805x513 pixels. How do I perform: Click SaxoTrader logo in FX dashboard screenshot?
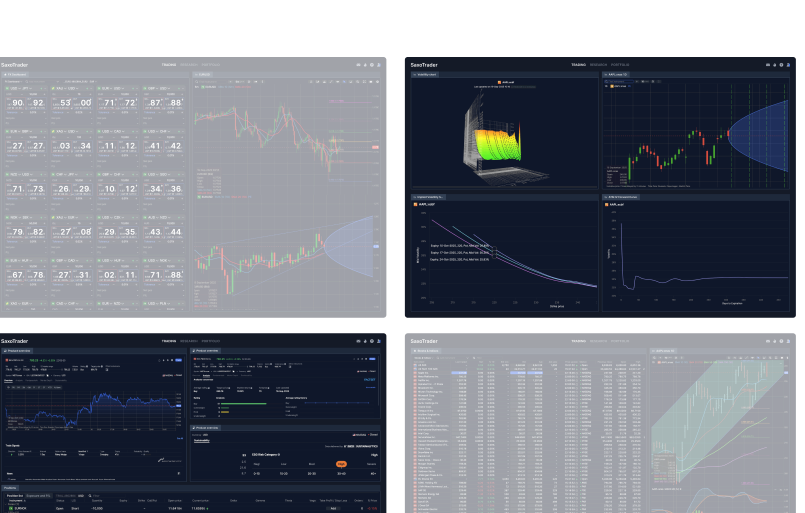pos(14,65)
